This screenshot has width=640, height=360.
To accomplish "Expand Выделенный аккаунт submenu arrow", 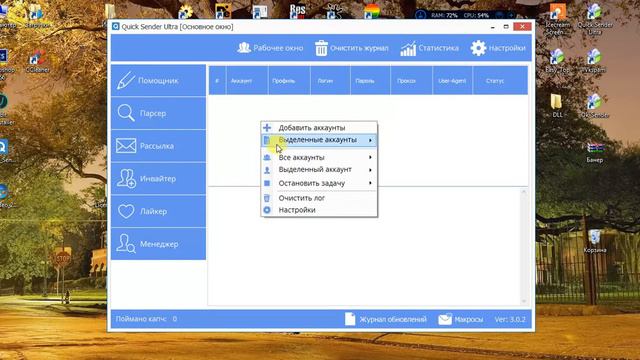I will (370, 169).
